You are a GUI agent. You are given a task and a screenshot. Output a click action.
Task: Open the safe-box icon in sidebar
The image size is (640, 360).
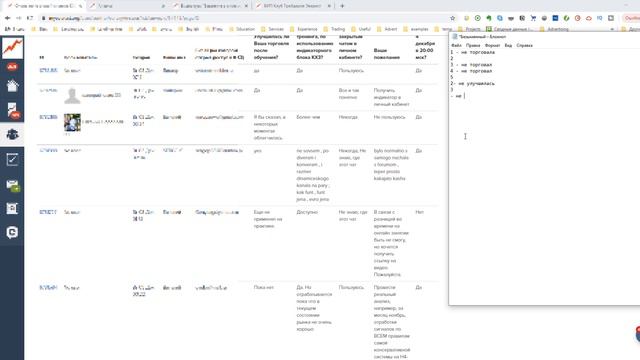12,209
